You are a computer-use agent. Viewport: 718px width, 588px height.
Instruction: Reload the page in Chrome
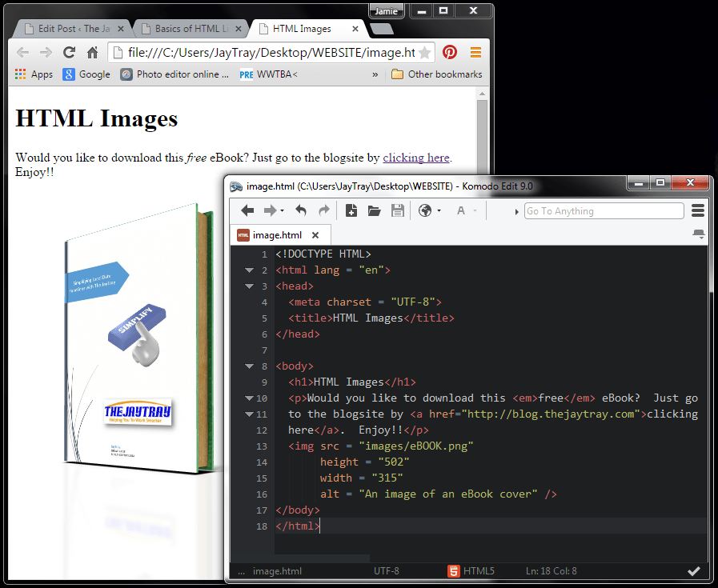click(69, 53)
